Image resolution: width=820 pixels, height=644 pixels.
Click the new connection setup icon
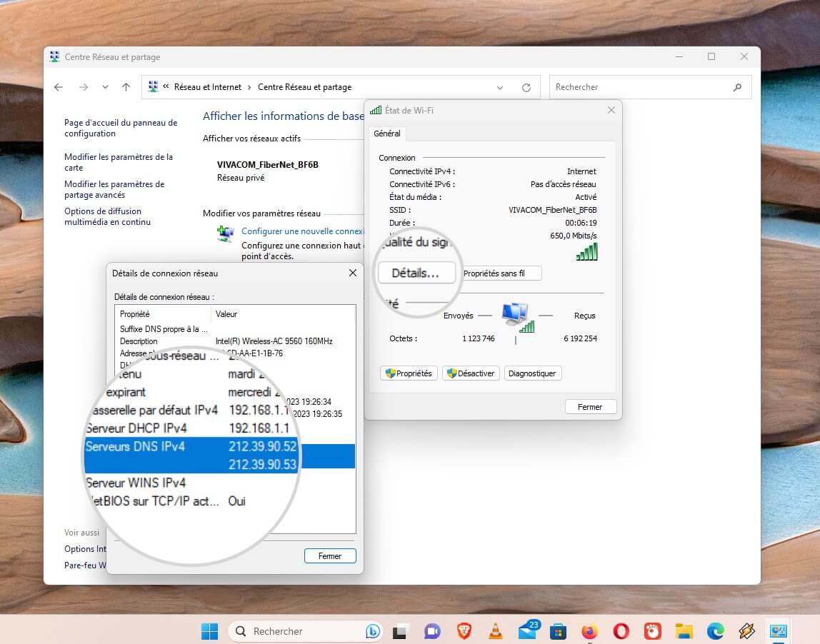(x=226, y=233)
